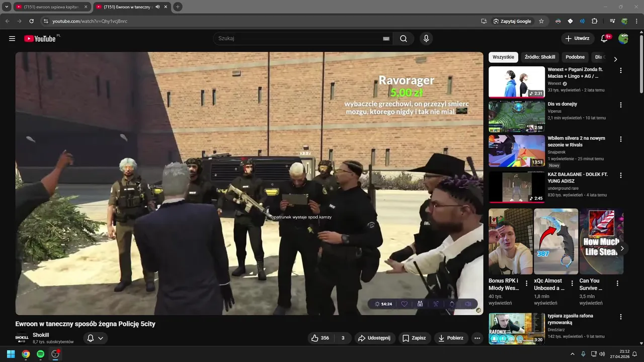Open Chrome extensions puzzle icon
644x362 pixels.
pyautogui.click(x=594, y=21)
